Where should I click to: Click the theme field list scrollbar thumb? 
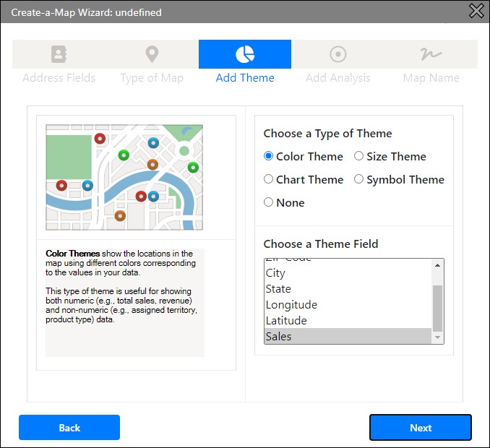point(437,307)
